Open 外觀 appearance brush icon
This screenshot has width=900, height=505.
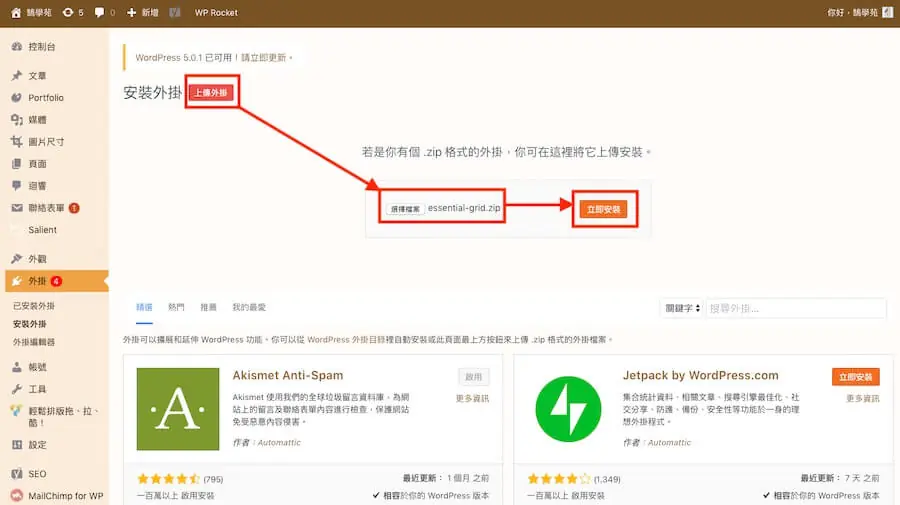[17, 259]
